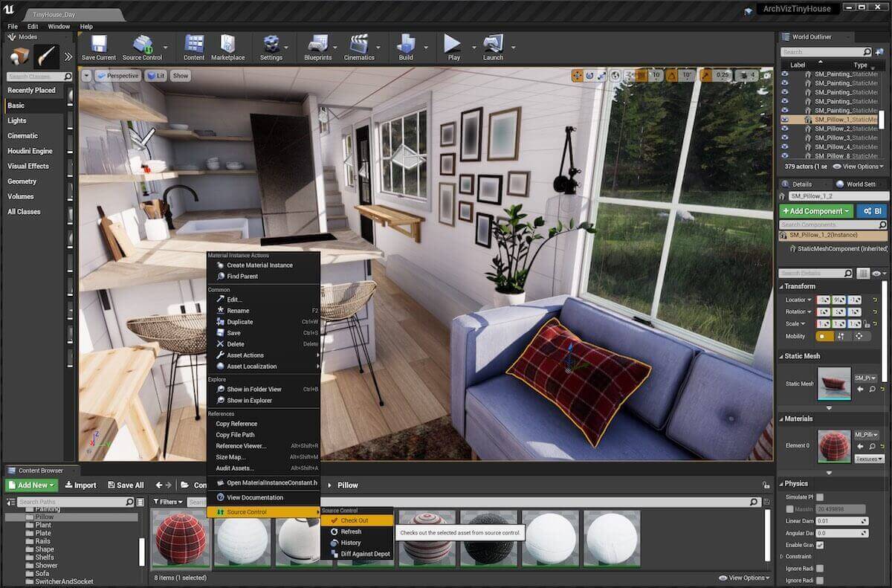Hide SM_Pillow_1 using its eye toggle

(784, 119)
